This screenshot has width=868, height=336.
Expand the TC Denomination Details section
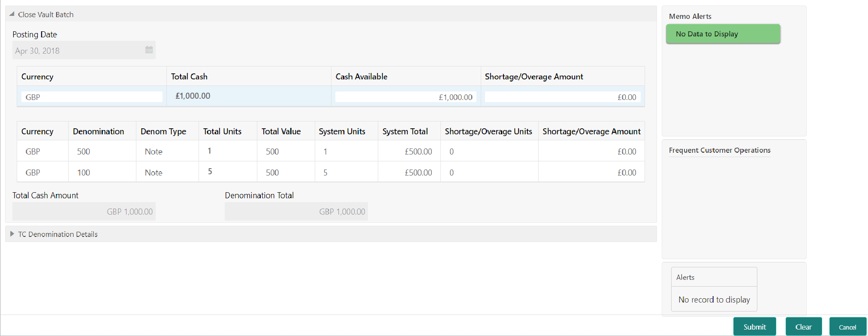pos(12,234)
